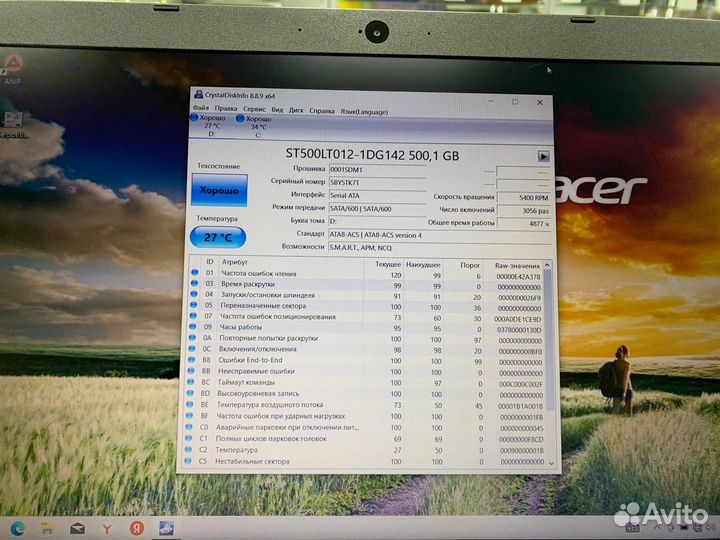The image size is (720, 540).
Task: Select the Полных циклов парковок головок row
Action: [366, 439]
